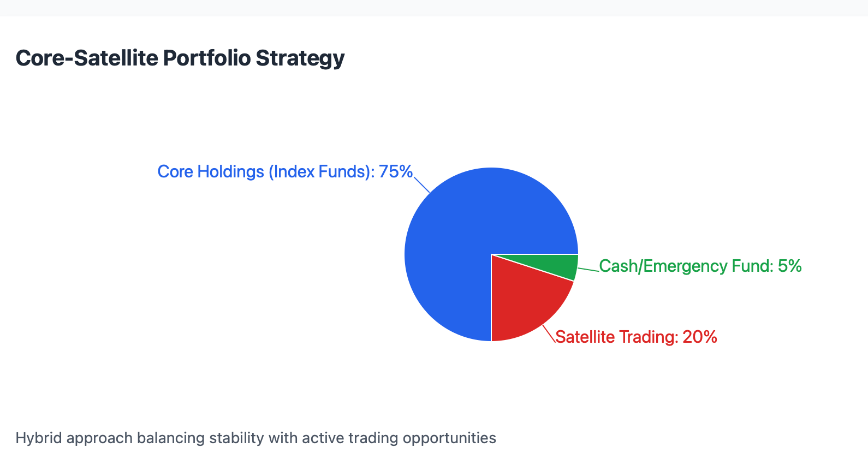Click the "Core Holdings (Index Funds): 75%" label
Viewport: 868px width, 459px height.
[285, 171]
